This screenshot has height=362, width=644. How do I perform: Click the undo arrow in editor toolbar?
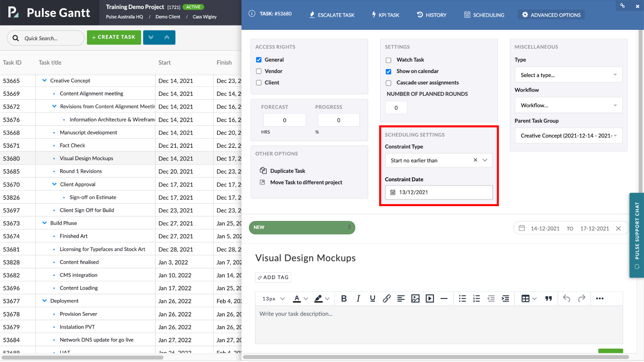point(567,299)
